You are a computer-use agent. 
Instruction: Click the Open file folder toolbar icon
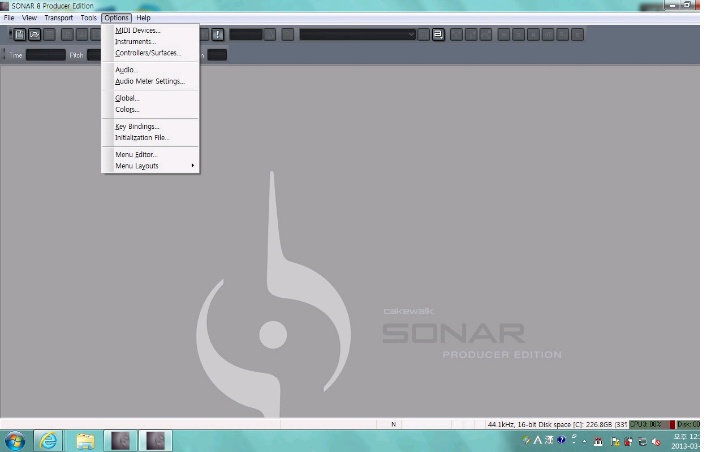[x=34, y=35]
